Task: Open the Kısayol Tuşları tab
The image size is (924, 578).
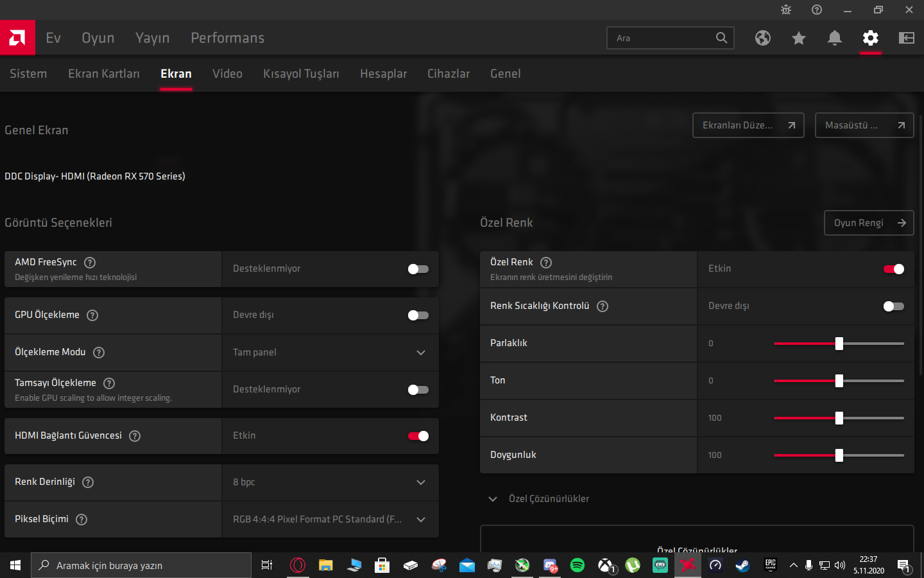Action: click(x=301, y=74)
